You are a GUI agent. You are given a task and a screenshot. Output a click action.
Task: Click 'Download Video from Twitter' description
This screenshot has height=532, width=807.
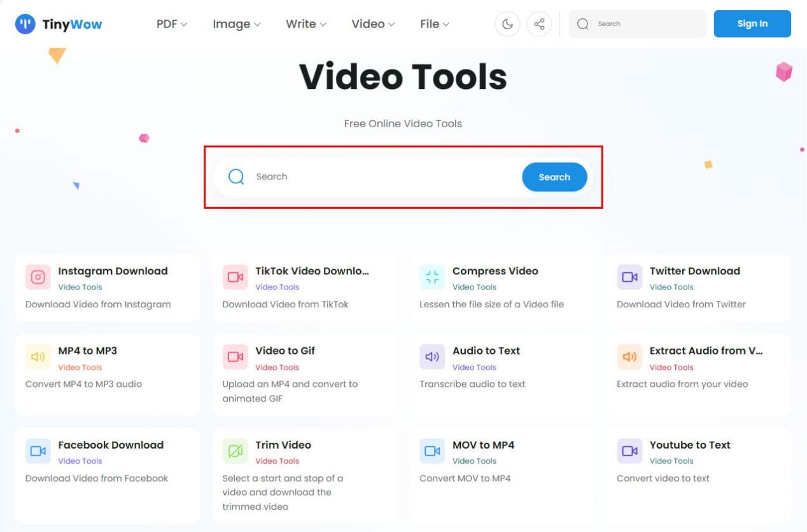(681, 304)
